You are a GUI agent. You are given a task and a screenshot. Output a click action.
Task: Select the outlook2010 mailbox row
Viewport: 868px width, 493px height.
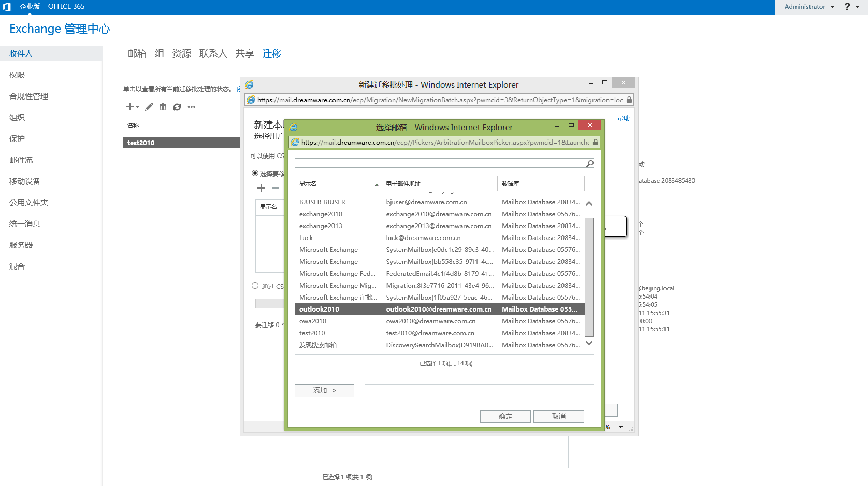coord(440,309)
